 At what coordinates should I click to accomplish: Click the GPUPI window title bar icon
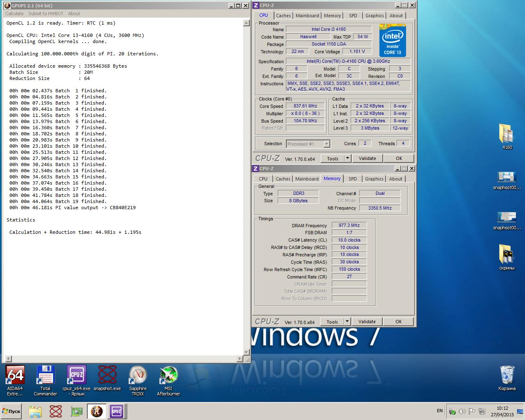(x=7, y=5)
